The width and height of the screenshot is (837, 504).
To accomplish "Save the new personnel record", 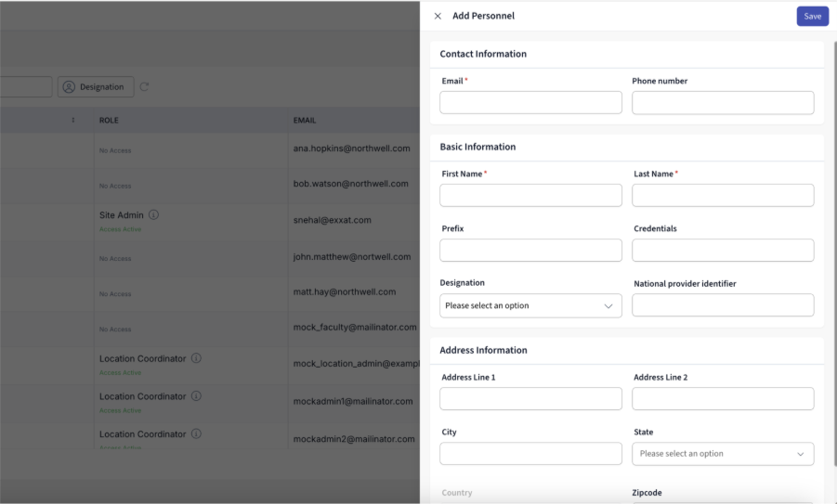I will tap(812, 16).
